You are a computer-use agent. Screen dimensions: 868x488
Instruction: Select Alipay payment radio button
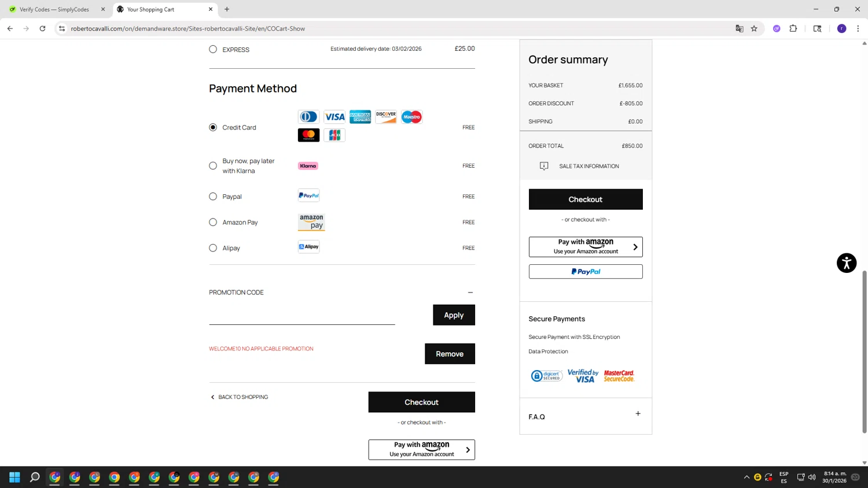(x=213, y=248)
